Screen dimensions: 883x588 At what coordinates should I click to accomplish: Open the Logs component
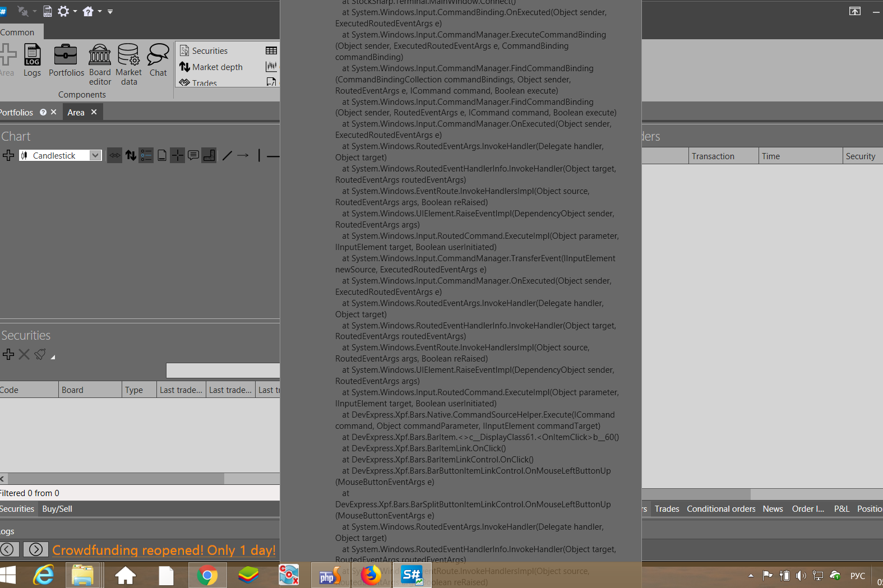tap(32, 61)
